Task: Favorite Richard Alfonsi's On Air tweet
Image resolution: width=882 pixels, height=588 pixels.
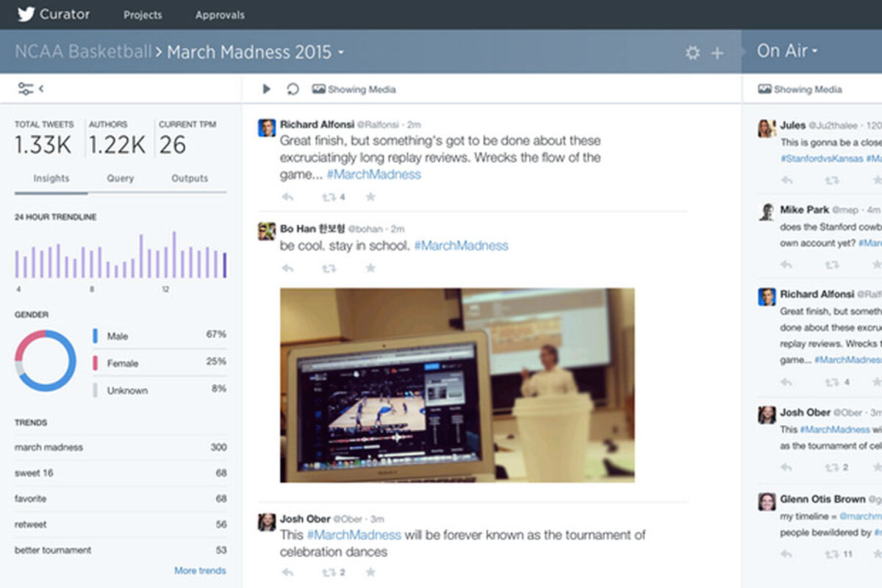Action: click(x=876, y=382)
